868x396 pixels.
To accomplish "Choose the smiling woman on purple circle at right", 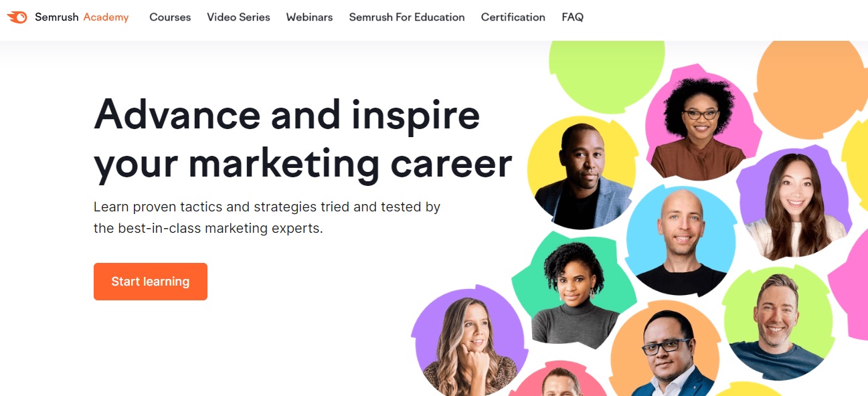I will (x=796, y=205).
